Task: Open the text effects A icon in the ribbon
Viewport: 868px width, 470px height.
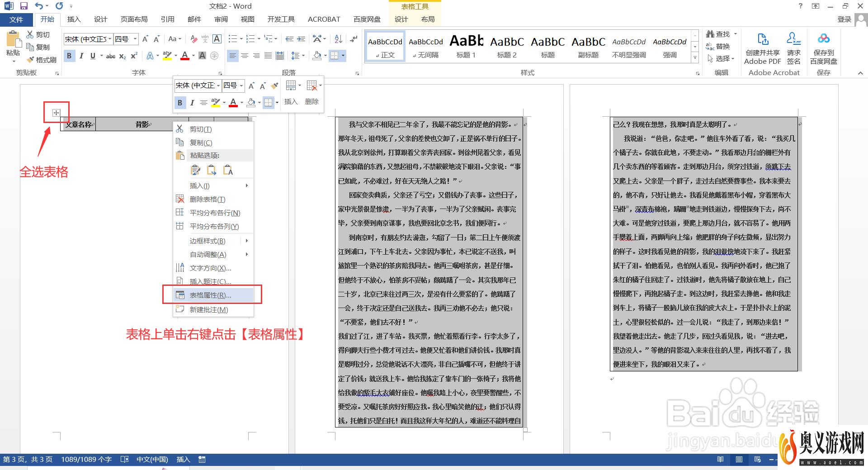Action: tap(150, 56)
